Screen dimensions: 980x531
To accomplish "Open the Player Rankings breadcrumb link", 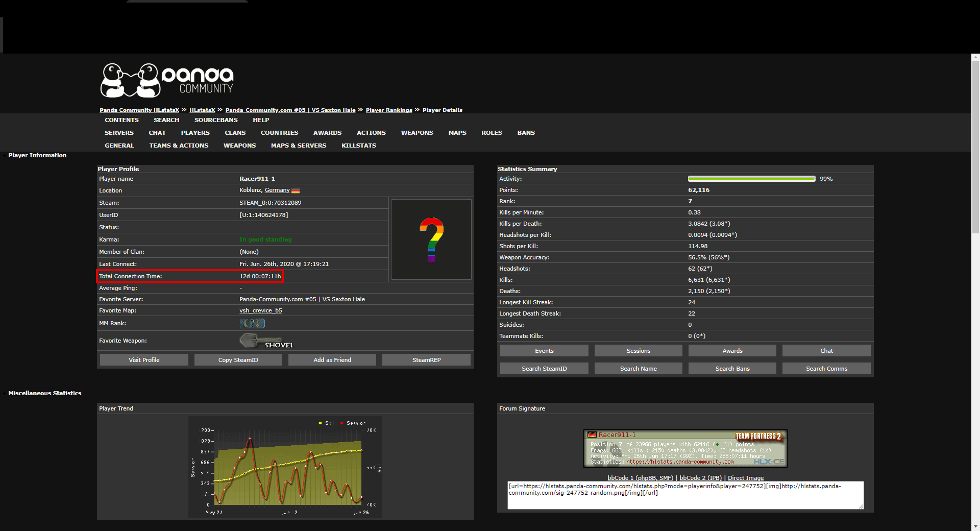I will click(x=388, y=110).
